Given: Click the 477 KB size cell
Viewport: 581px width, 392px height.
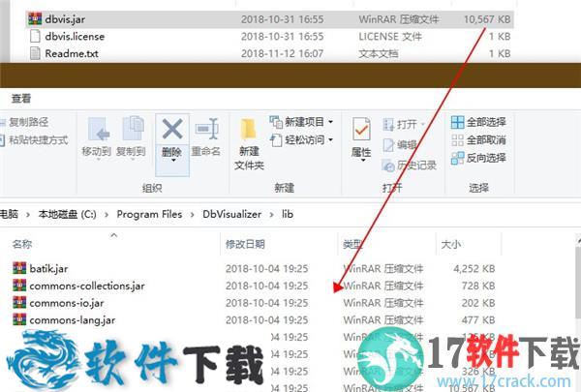Looking at the screenshot, I should (x=478, y=319).
